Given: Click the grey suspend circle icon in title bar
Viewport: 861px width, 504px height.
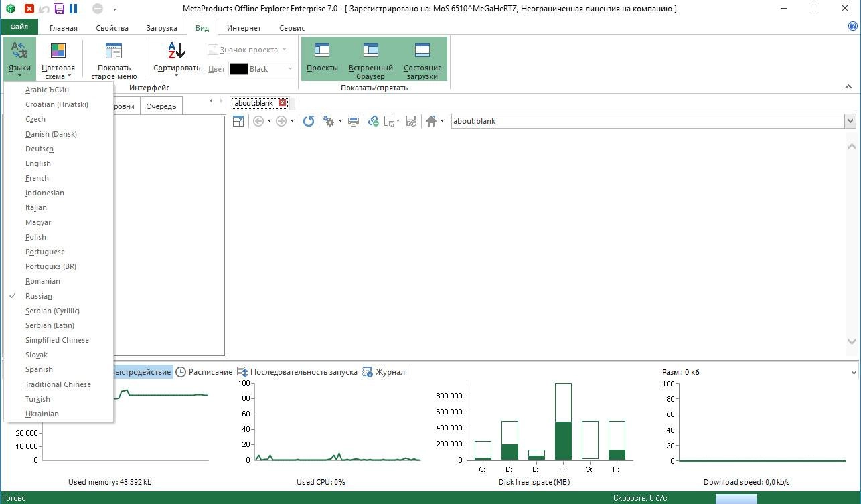Looking at the screenshot, I should (x=97, y=9).
